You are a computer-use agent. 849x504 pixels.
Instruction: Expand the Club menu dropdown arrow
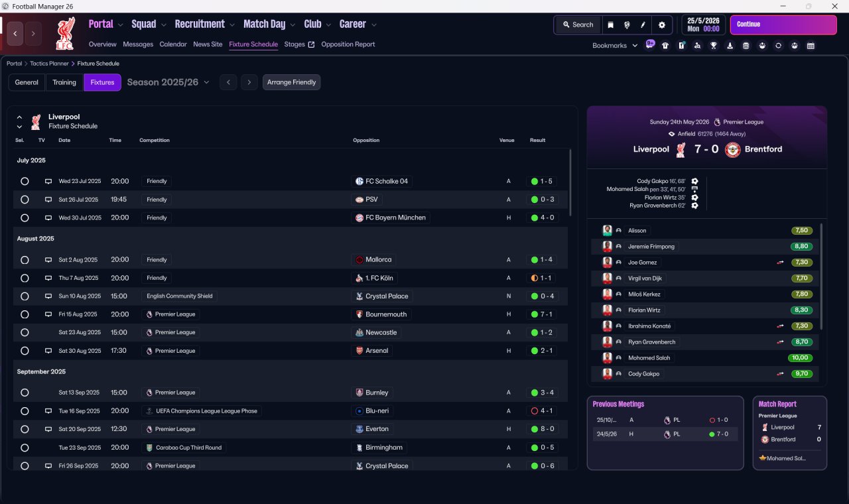[328, 25]
